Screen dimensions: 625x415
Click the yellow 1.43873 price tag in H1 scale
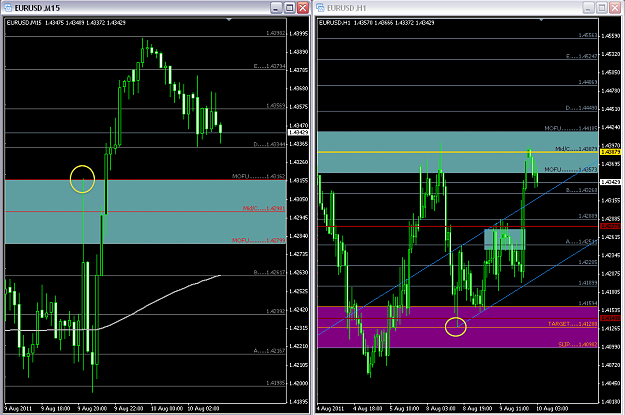click(611, 152)
